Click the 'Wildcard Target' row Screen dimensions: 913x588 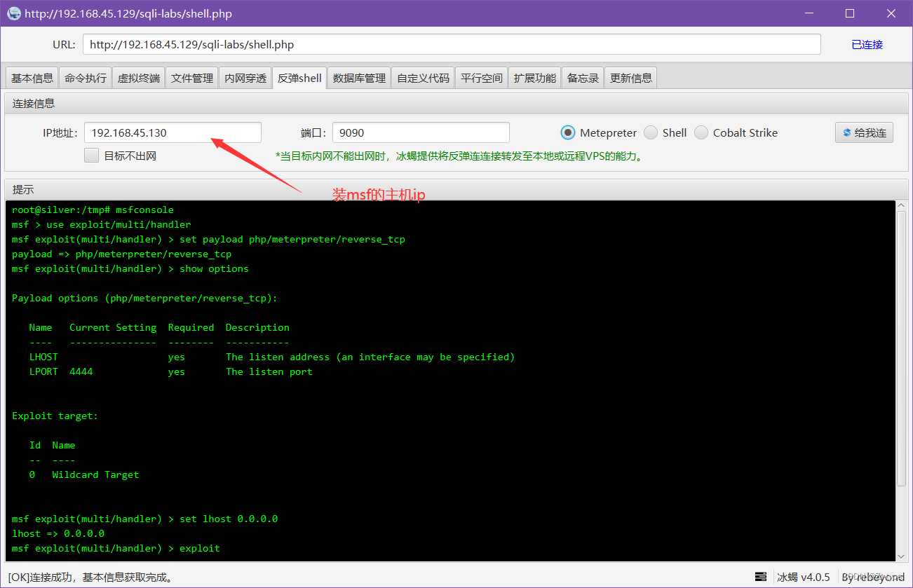click(84, 474)
